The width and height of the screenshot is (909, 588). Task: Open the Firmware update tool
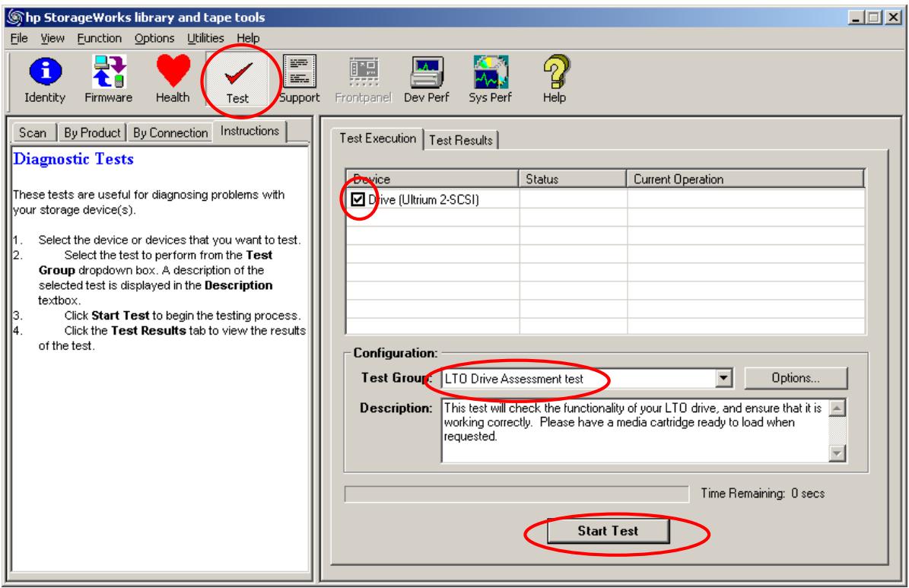[109, 80]
